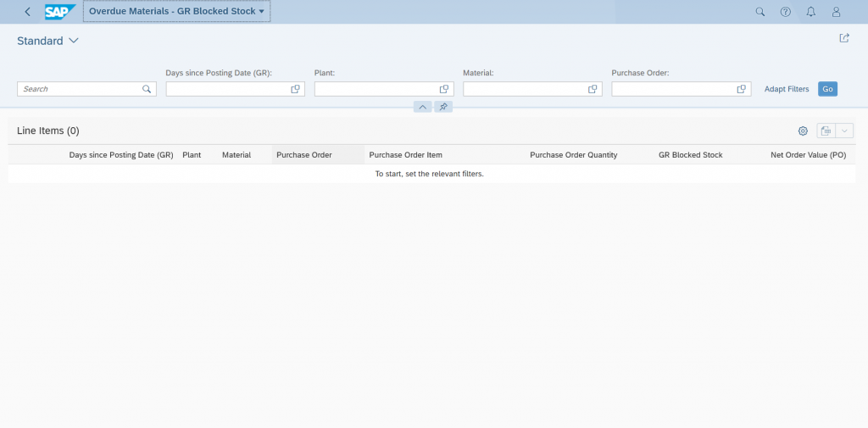Screen dimensions: 868x428
Task: Open Adapt Filters
Action: click(x=787, y=89)
